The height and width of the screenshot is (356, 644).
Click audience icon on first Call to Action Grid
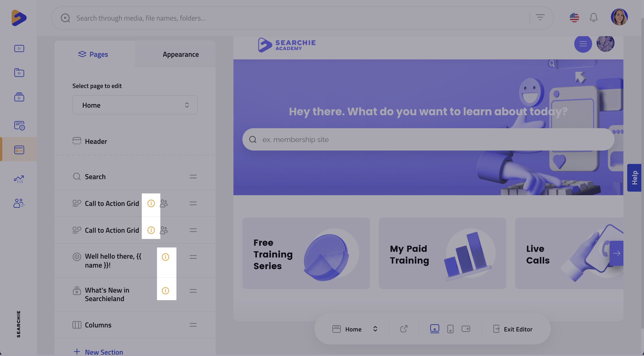pos(164,203)
